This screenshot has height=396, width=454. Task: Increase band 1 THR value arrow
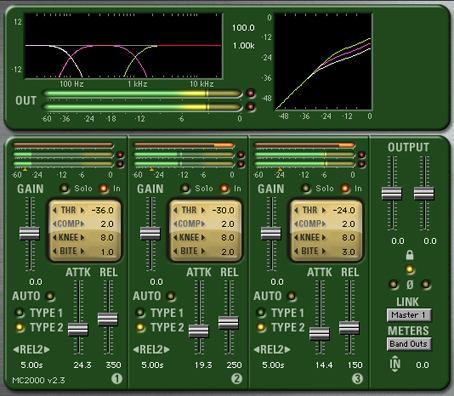click(82, 210)
